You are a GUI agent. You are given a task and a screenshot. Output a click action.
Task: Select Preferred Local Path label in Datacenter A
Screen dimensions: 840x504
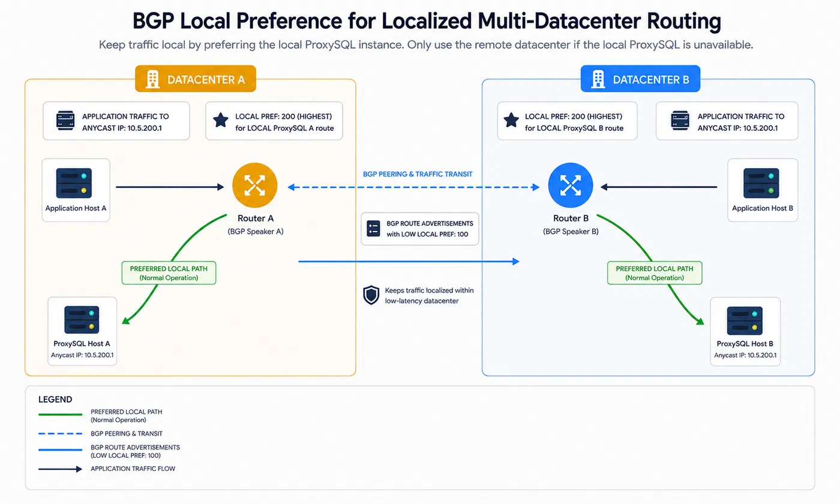(169, 273)
